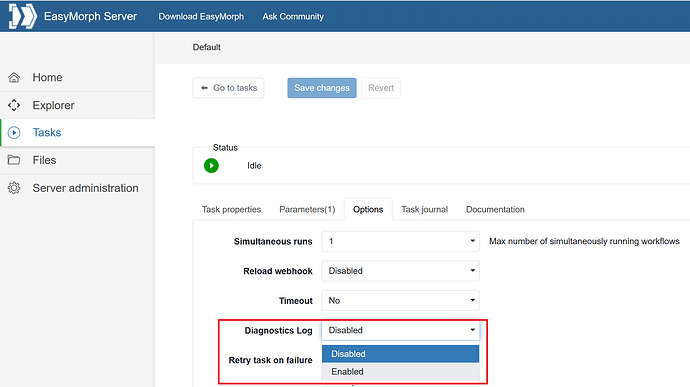
Task: Click Max number of simultaneously running workflows hint
Action: [584, 241]
